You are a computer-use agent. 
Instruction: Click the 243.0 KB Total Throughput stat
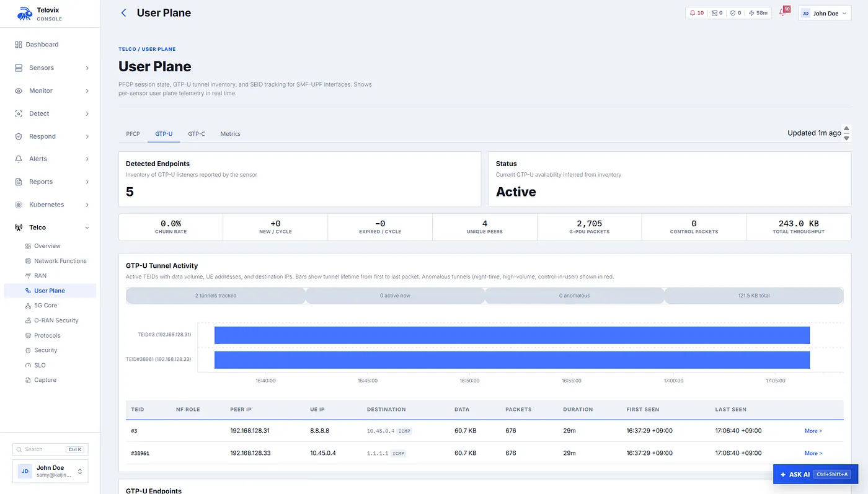click(799, 227)
